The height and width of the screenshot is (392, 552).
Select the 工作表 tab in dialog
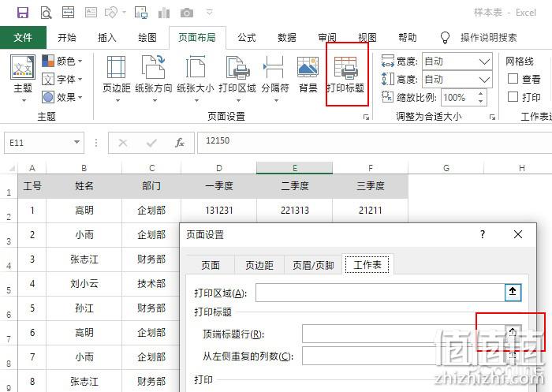click(367, 264)
